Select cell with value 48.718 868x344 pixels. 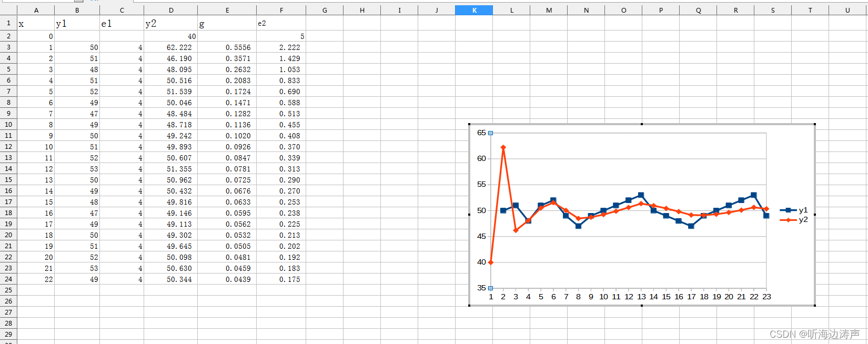point(171,125)
